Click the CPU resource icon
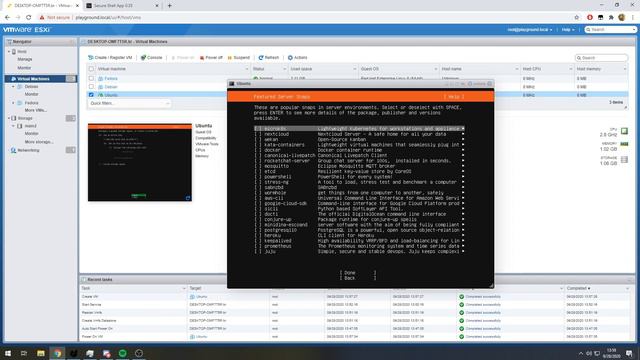 pyautogui.click(x=624, y=131)
